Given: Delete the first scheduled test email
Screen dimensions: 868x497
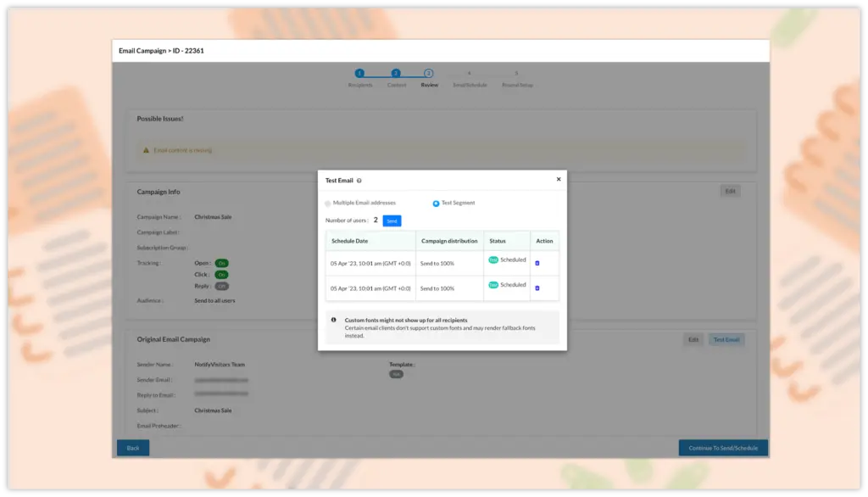Looking at the screenshot, I should pos(537,263).
